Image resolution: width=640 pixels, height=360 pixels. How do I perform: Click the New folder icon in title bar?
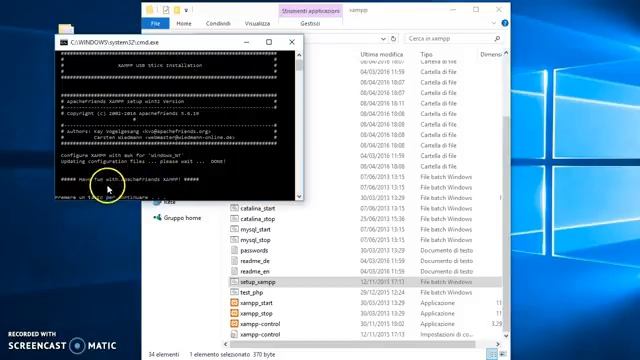177,10
